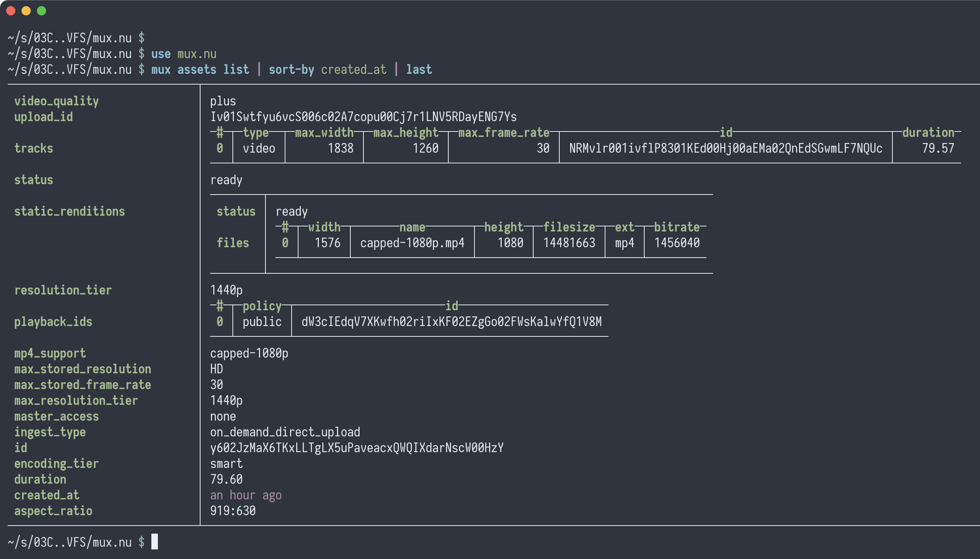Click the 'sort-by created_at' command segment
The width and height of the screenshot is (980, 559).
coord(327,70)
